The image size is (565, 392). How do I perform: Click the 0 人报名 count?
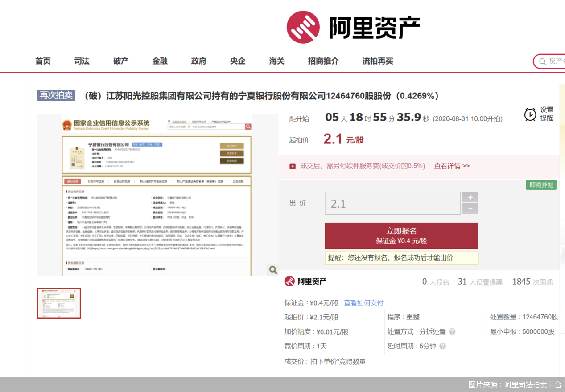(x=436, y=282)
